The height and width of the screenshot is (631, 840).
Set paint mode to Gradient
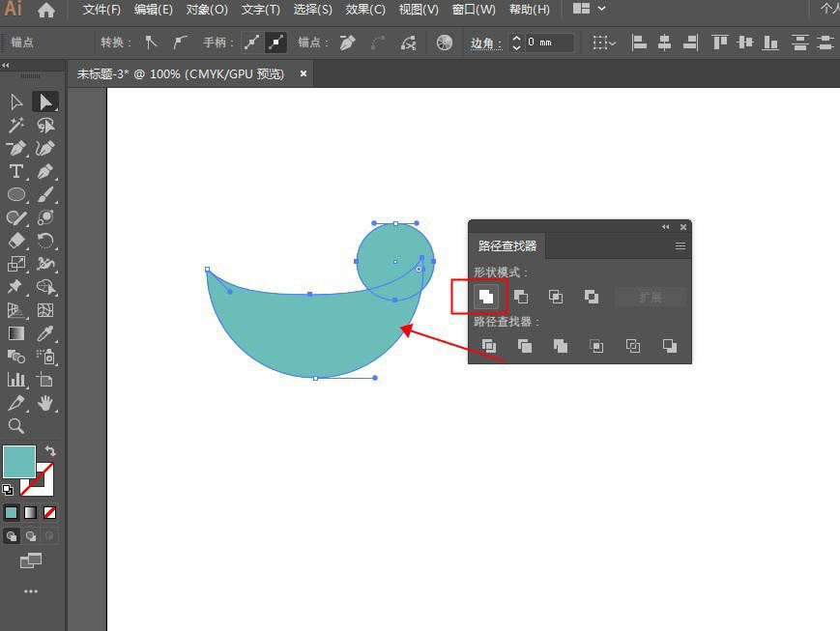coord(31,512)
